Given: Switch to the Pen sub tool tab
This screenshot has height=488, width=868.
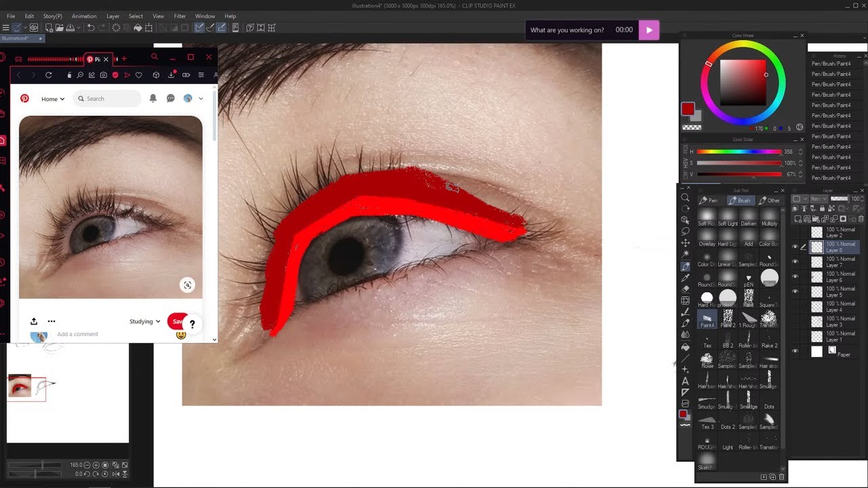Looking at the screenshot, I should pyautogui.click(x=709, y=201).
